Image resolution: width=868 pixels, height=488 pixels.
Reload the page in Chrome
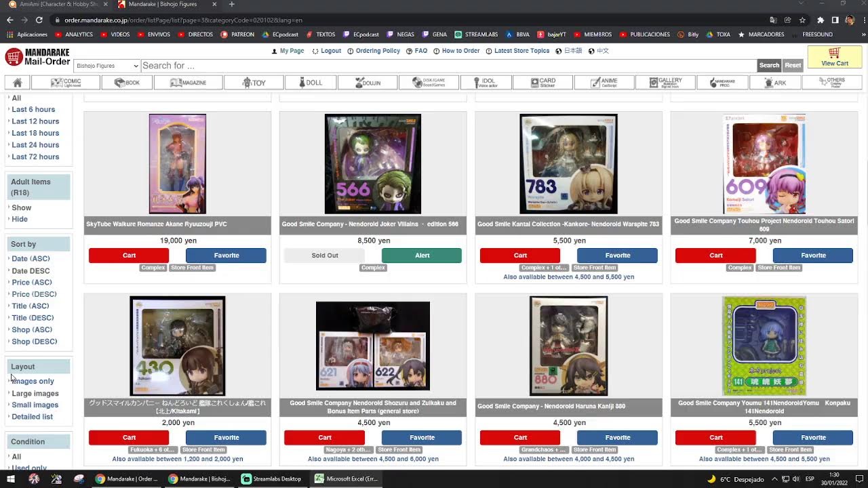[x=39, y=20]
